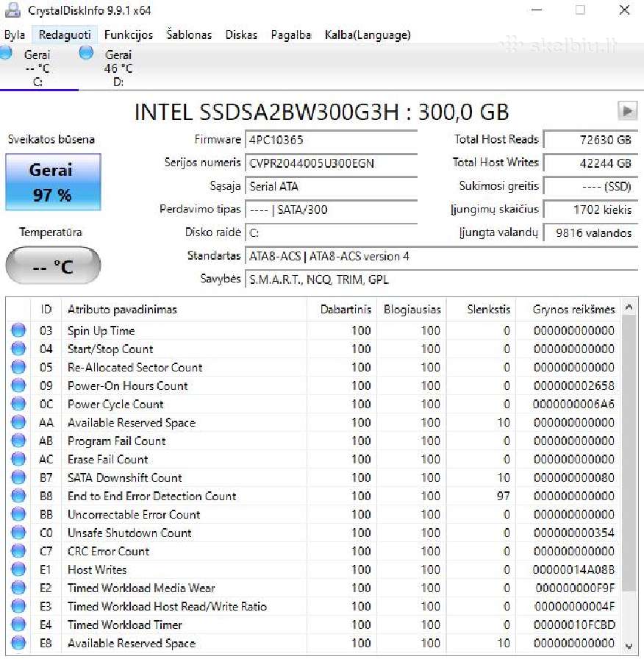Screen dimensions: 644x662
Task: Click raw value 000000000354
Action: click(x=573, y=533)
